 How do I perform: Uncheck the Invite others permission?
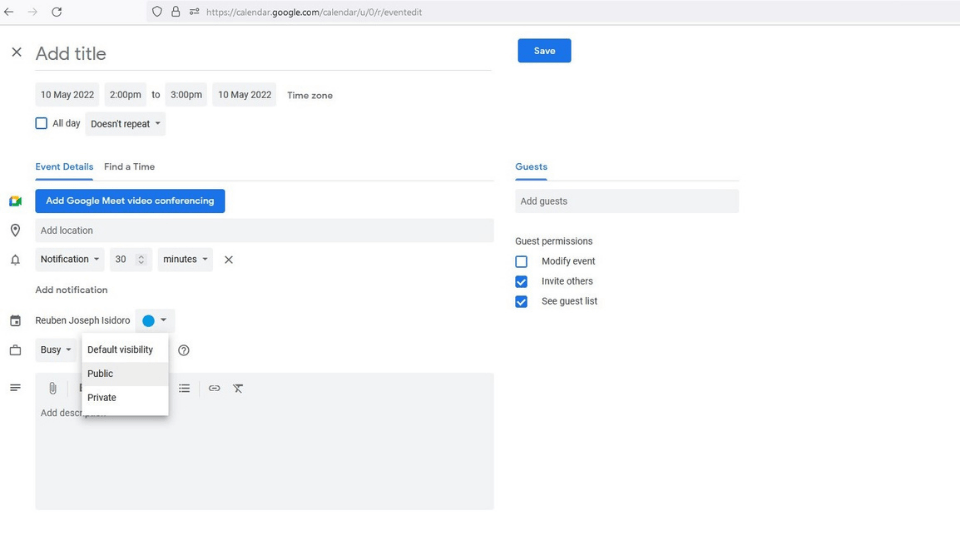521,282
